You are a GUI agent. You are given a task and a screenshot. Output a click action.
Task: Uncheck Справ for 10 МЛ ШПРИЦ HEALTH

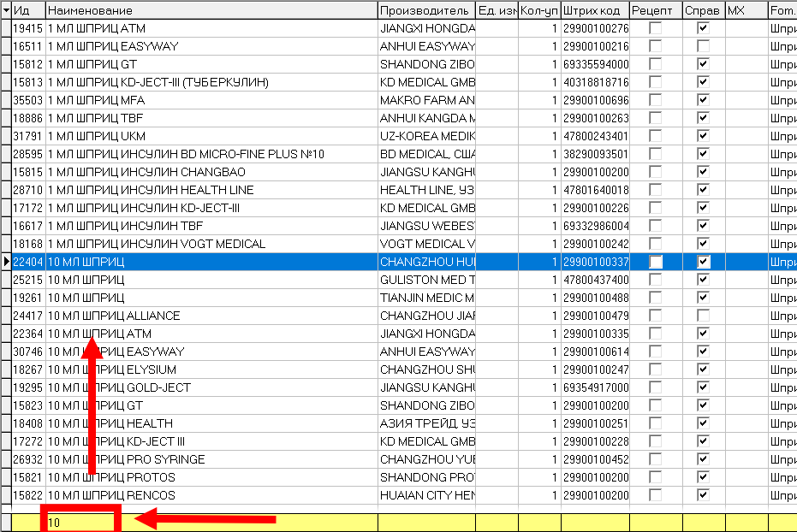(x=704, y=423)
